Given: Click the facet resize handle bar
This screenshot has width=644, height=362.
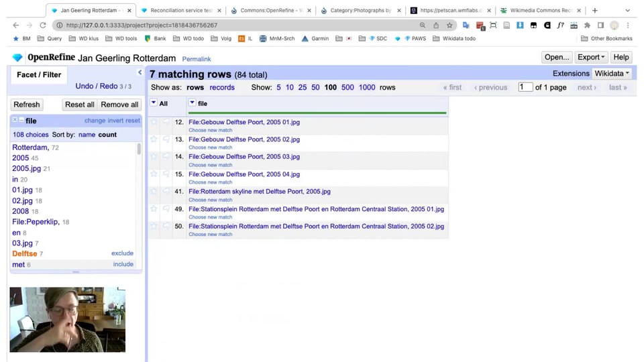Looking at the screenshot, I should click(76, 271).
